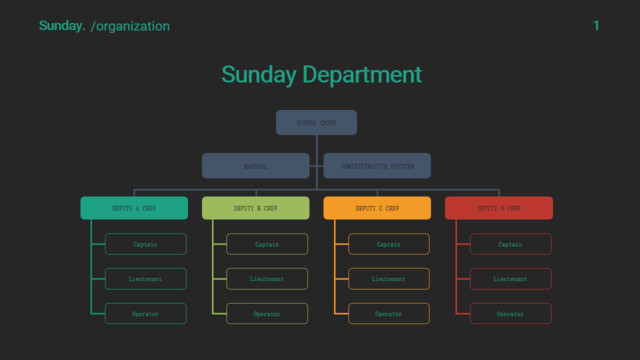Select Captain under Deputy A Crew
Screen dimensions: 640x360
click(146, 244)
